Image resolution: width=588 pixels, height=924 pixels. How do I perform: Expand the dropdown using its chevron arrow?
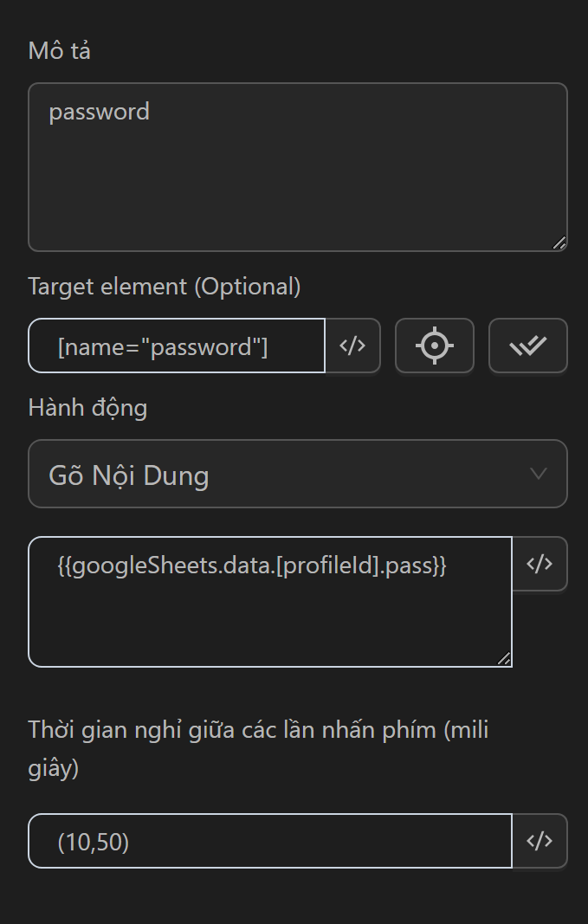pyautogui.click(x=538, y=474)
